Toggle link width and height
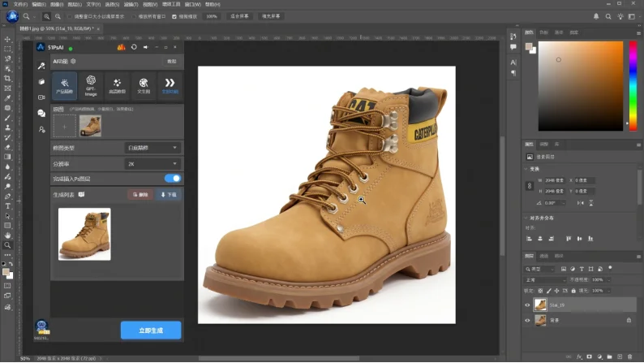 530,186
